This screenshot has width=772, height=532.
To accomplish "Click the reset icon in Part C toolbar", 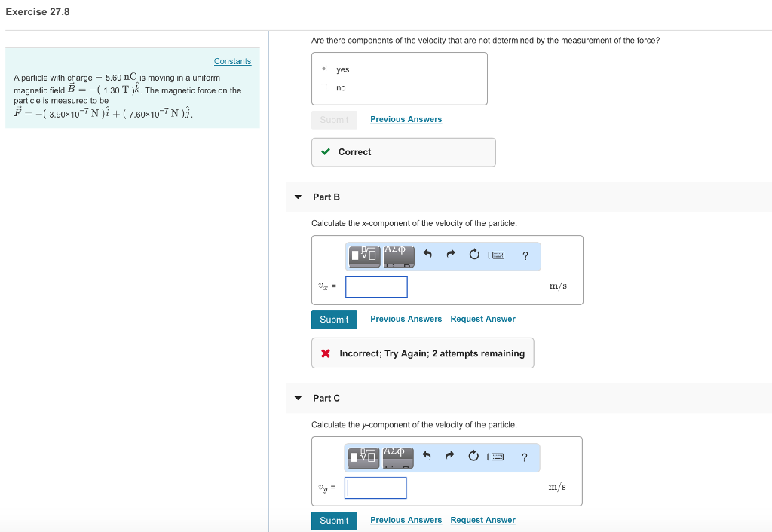I will 474,457.
